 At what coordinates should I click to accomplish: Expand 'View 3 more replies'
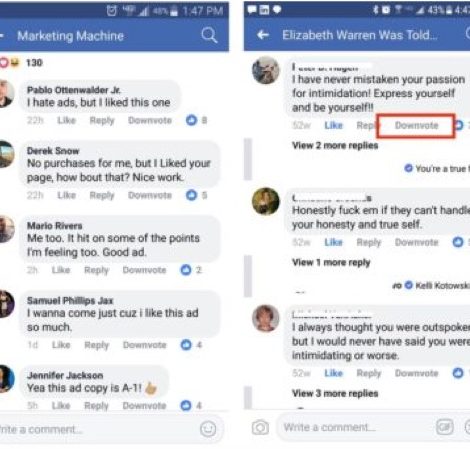[335, 393]
